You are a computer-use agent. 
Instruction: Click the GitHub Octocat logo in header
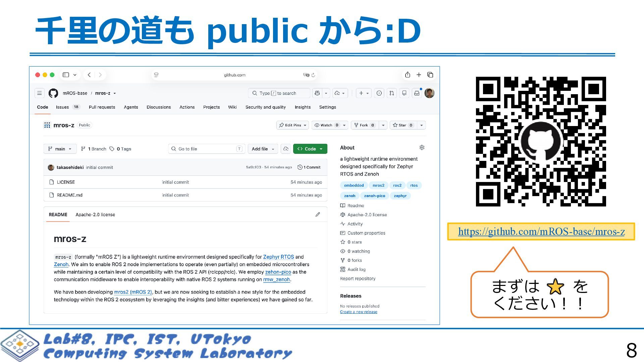[53, 93]
